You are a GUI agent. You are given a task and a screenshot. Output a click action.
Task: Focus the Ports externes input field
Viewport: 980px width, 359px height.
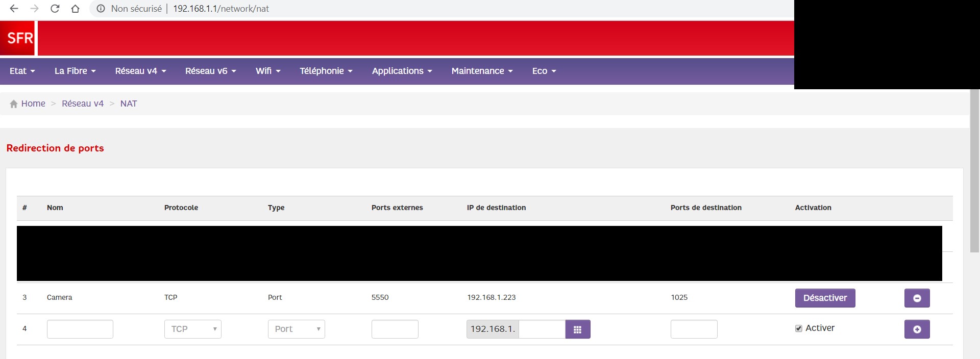[395, 329]
